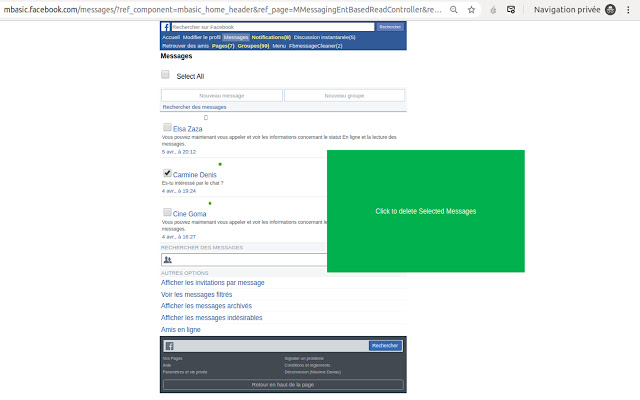Focus the Rechercher des messages input field
Image resolution: width=640 pixels, height=400 pixels.
(244, 260)
